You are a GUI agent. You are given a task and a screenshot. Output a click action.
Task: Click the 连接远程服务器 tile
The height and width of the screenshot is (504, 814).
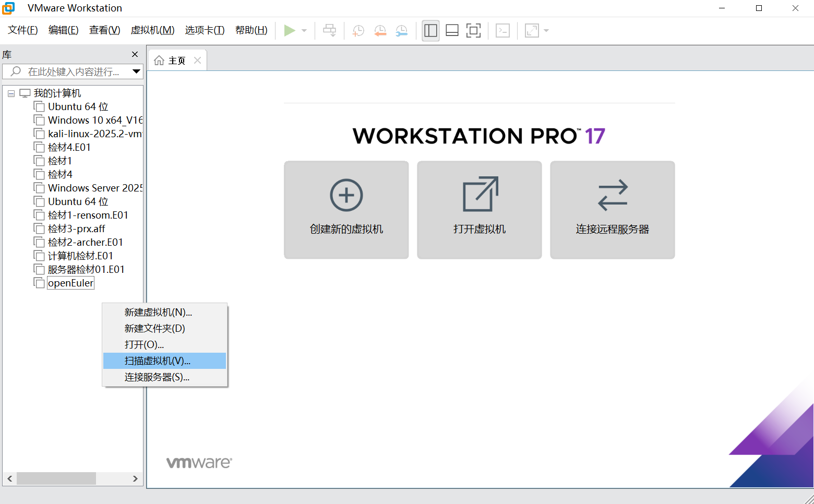[613, 210]
